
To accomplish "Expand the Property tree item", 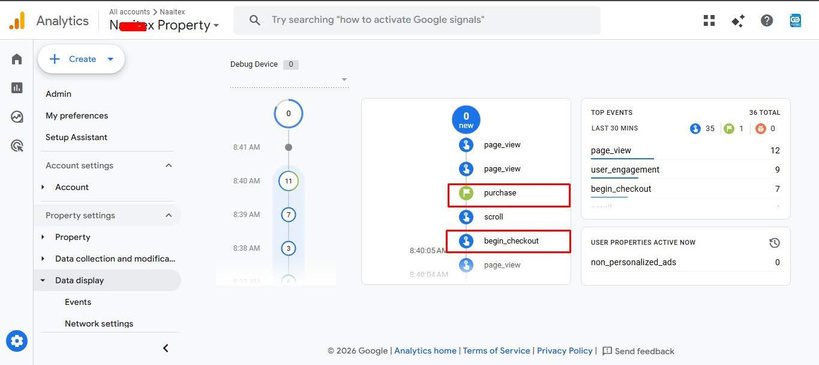I will click(x=43, y=237).
